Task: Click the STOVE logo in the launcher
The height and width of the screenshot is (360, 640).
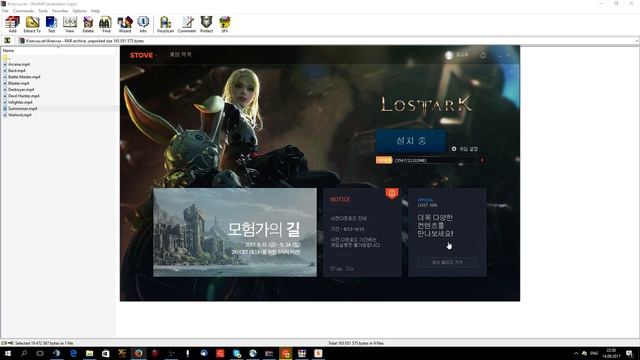Action: 141,55
